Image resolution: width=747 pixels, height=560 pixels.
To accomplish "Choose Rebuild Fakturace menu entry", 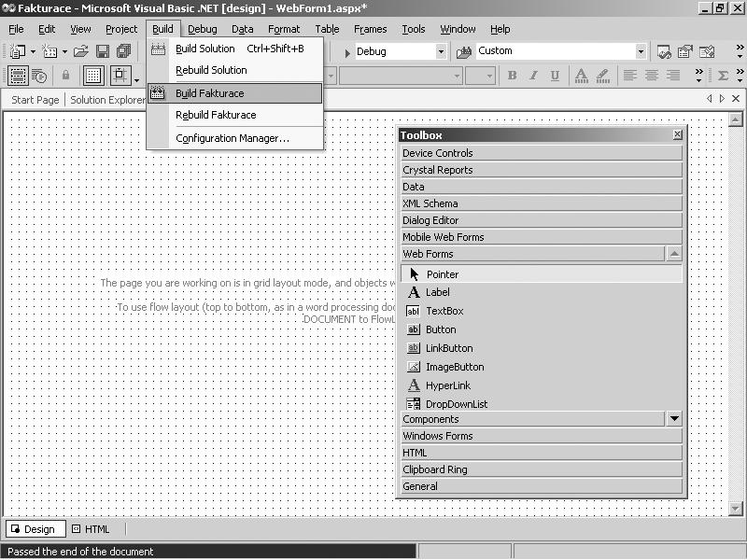I will click(x=235, y=115).
